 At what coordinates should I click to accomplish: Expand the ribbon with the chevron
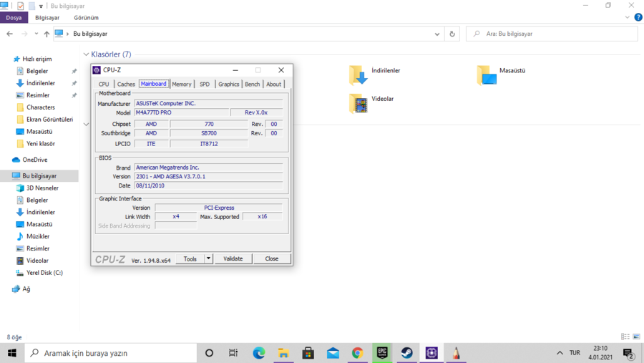pyautogui.click(x=627, y=17)
